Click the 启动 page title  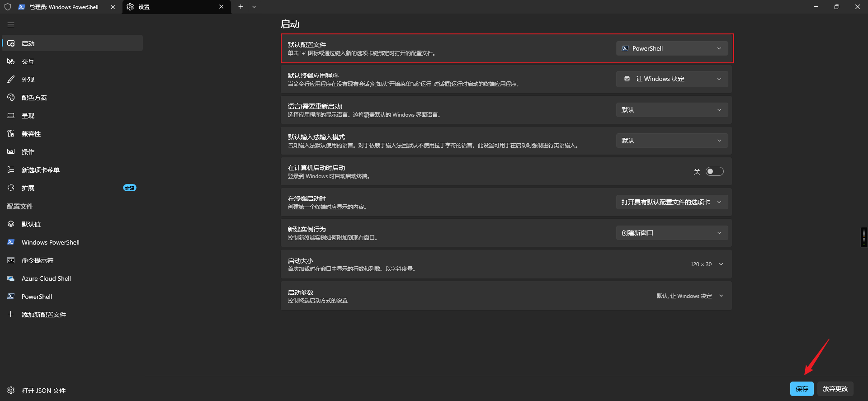pos(290,24)
